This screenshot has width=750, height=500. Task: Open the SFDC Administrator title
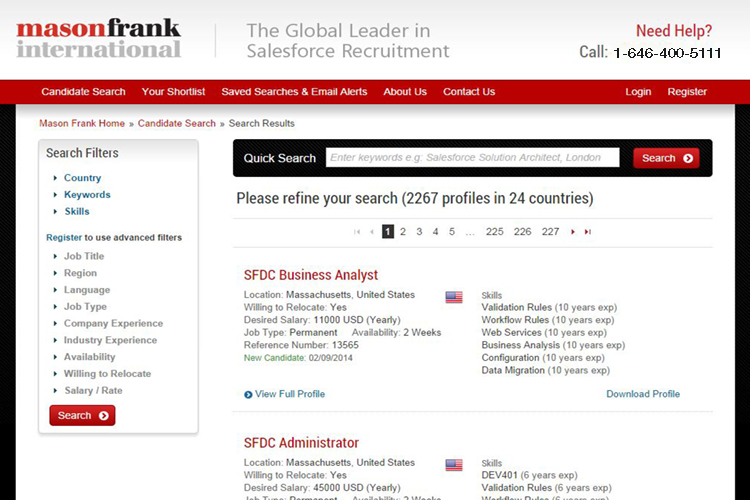coord(301,443)
